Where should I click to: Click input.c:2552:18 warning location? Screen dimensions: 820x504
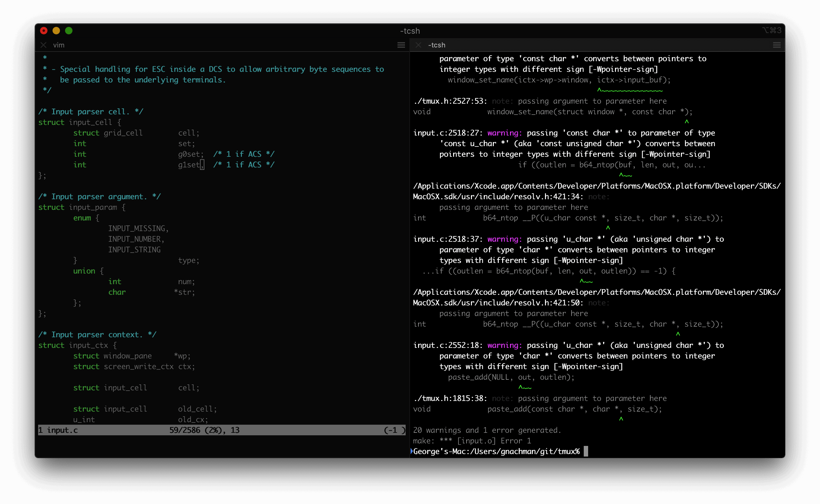(x=447, y=345)
